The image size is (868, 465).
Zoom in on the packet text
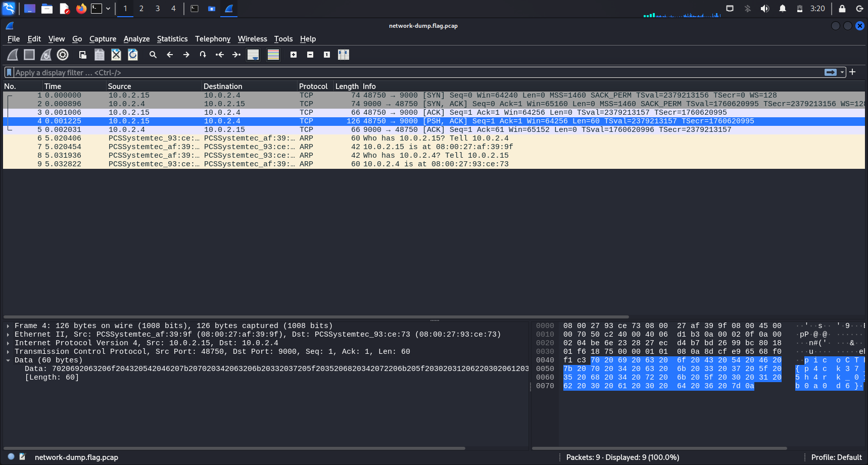(294, 55)
